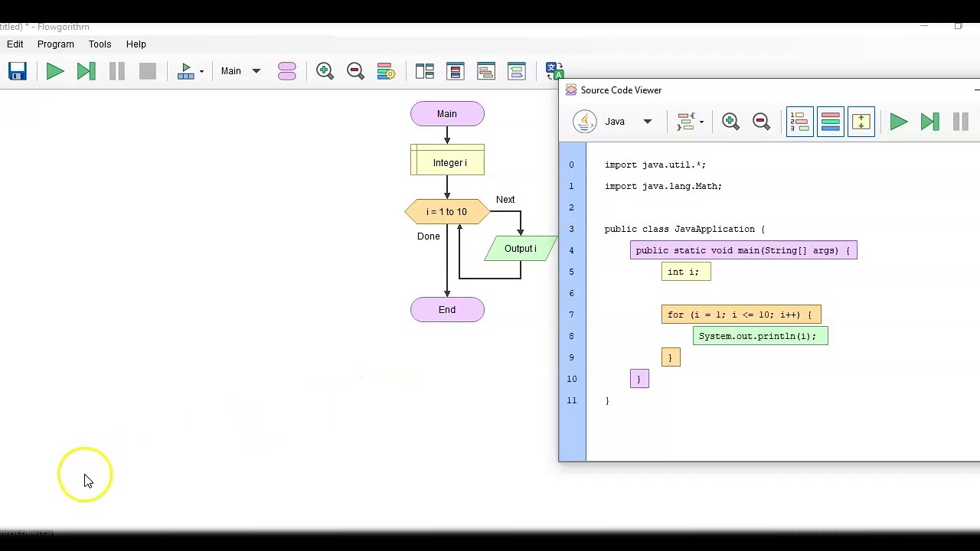Open the Java language dropdown arrow
This screenshot has width=980, height=551.
pyautogui.click(x=647, y=122)
